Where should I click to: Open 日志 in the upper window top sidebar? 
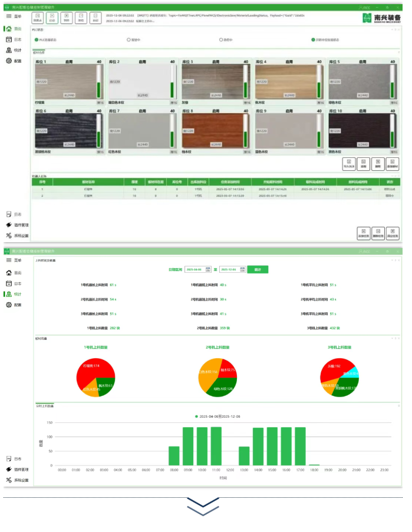9,39
